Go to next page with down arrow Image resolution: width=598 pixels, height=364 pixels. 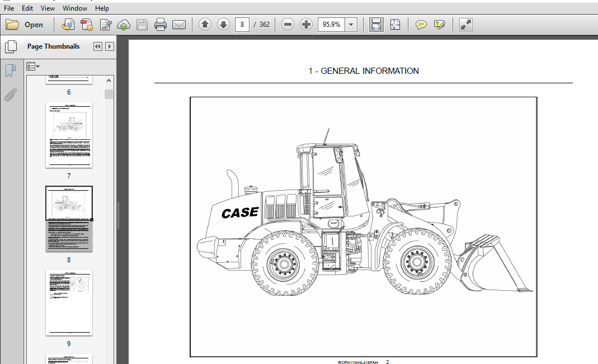223,25
